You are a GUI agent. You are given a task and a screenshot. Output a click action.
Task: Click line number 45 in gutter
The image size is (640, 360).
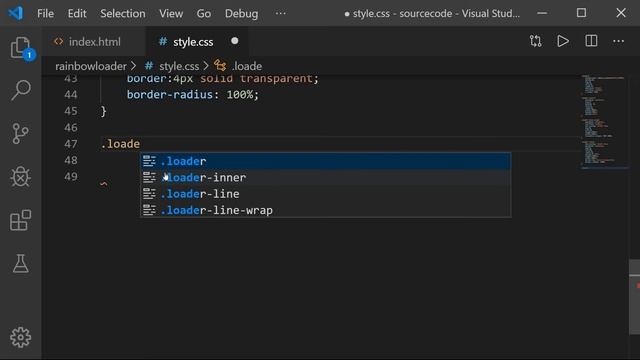(71, 111)
